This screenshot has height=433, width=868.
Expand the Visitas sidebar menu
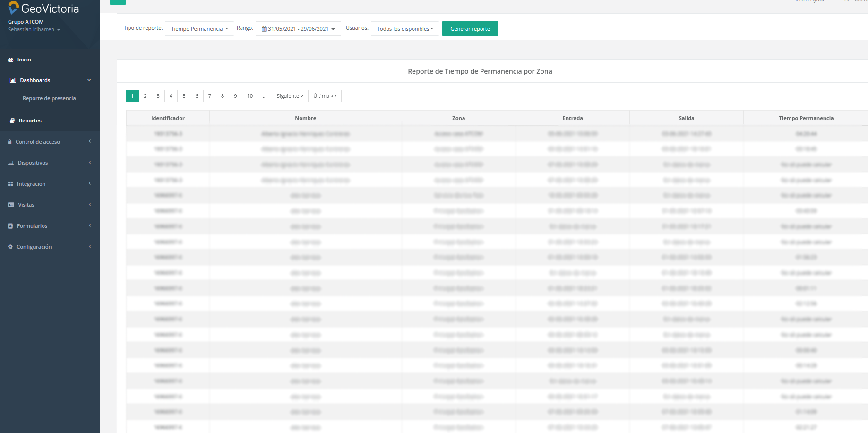pos(50,205)
